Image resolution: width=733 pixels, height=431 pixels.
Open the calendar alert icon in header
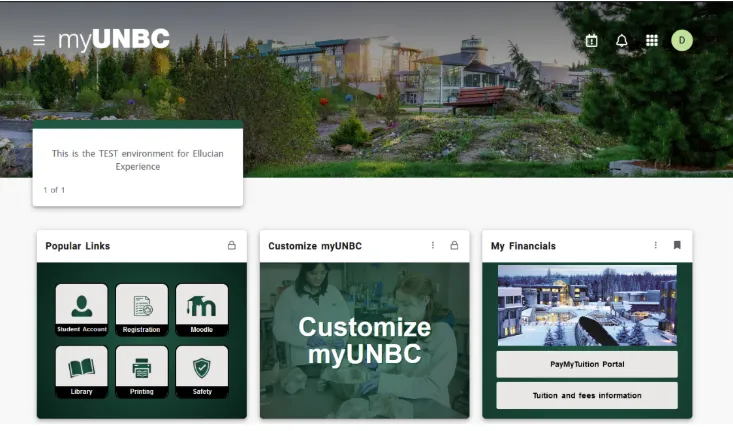591,41
